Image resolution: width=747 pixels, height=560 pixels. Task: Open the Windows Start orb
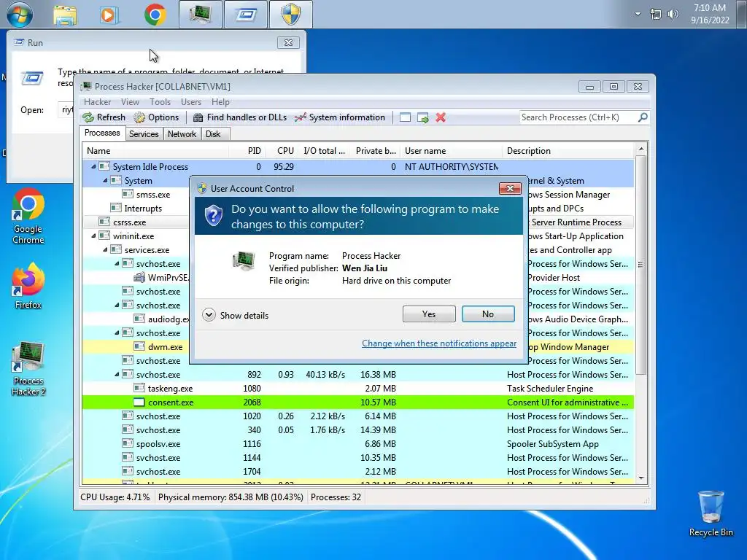20,15
